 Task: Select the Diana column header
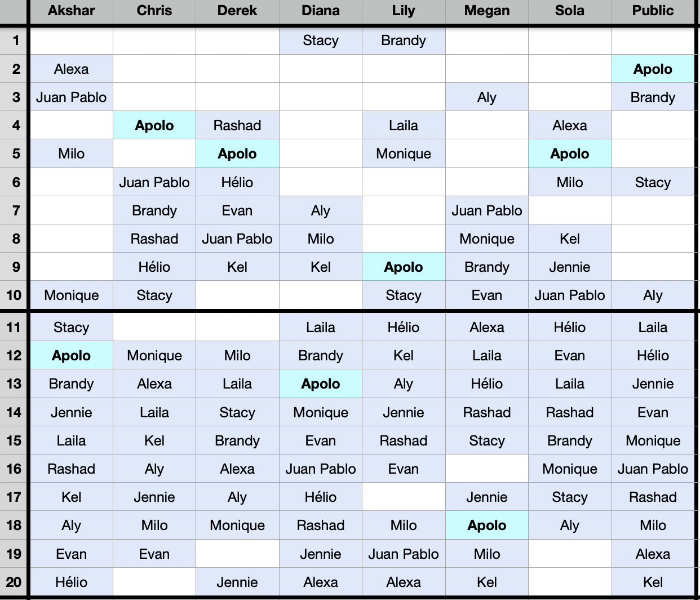tap(321, 11)
